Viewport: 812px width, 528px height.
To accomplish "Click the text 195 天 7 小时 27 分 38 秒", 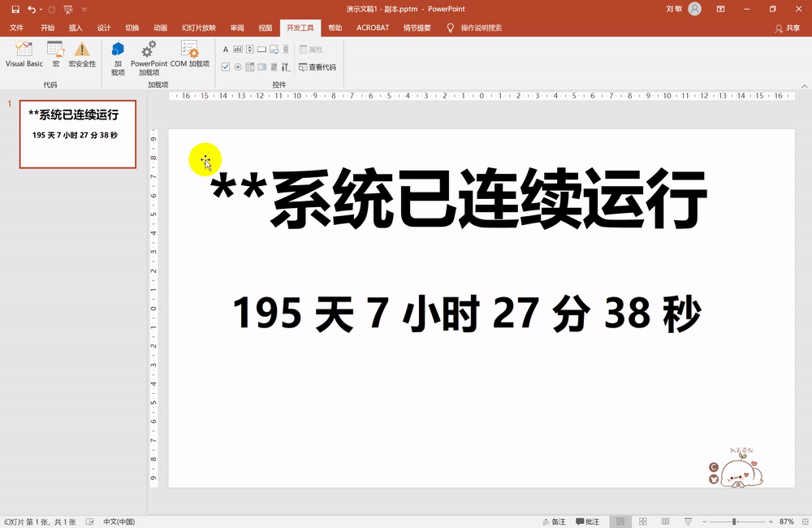I will [x=467, y=314].
